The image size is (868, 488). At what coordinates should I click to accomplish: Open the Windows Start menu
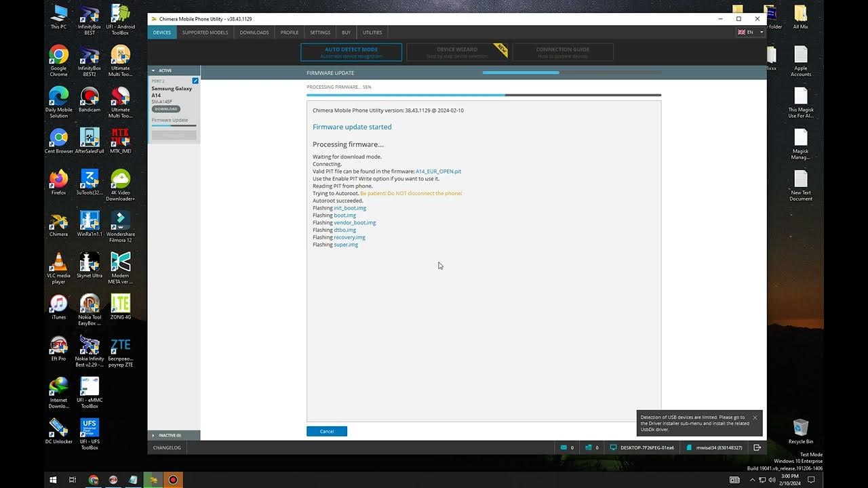click(53, 480)
